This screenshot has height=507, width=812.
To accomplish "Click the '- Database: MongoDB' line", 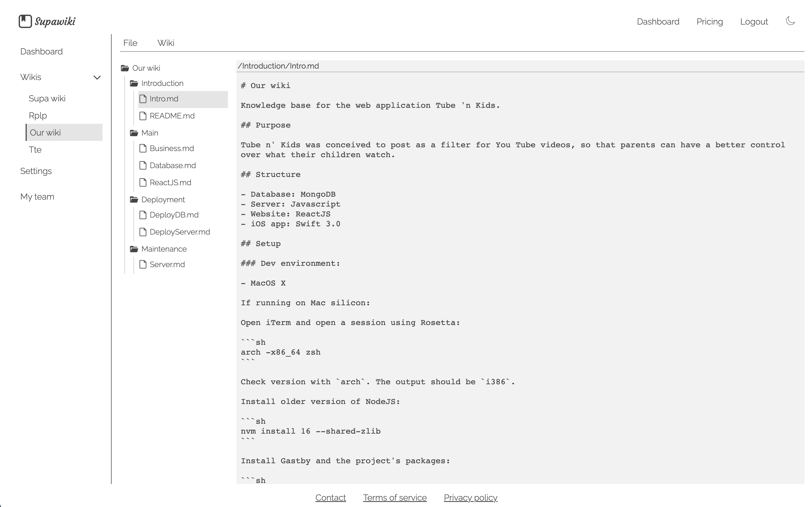I will point(288,195).
